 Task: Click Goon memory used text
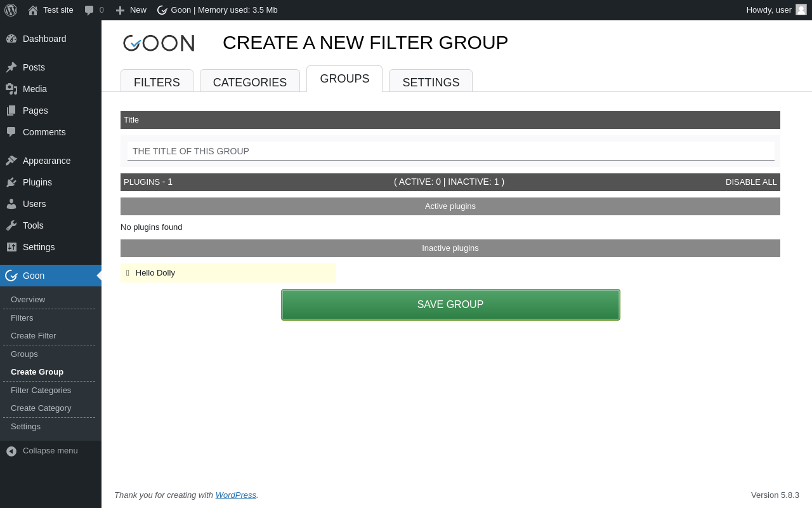[x=224, y=10]
